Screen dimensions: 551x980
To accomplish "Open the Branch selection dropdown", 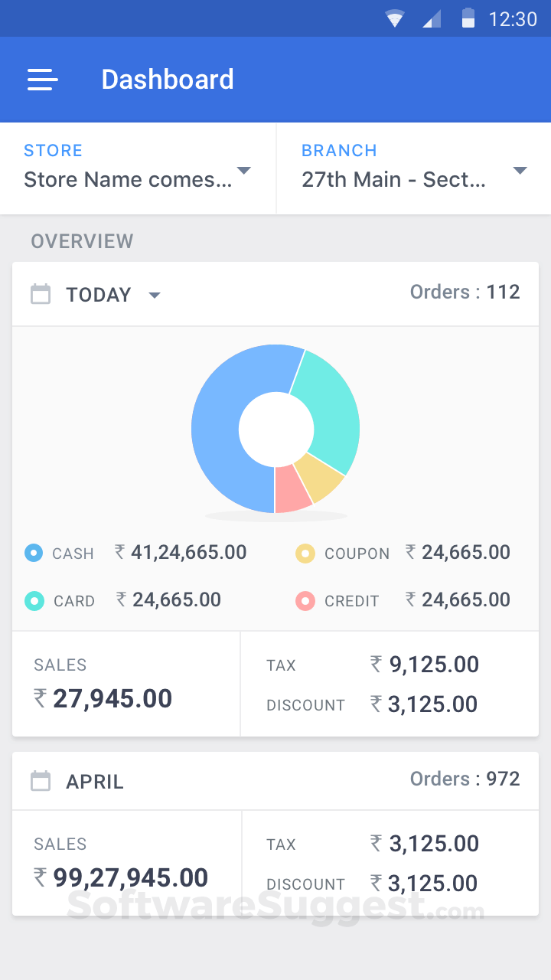I will [x=413, y=169].
